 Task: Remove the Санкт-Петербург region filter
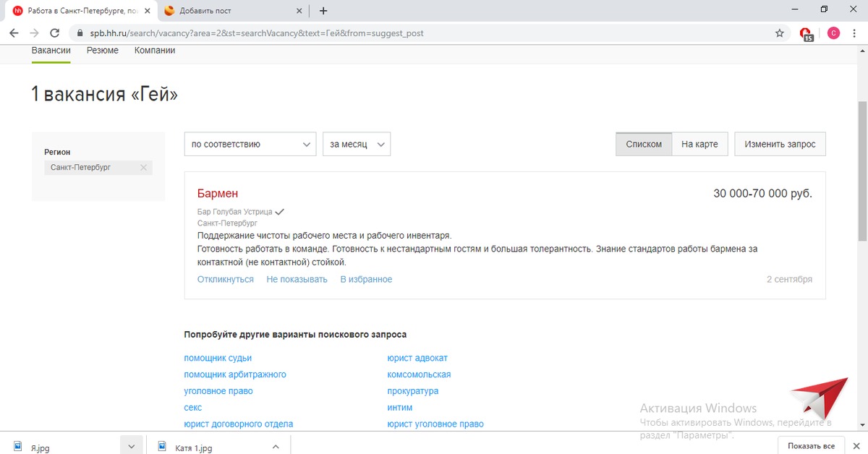point(143,168)
